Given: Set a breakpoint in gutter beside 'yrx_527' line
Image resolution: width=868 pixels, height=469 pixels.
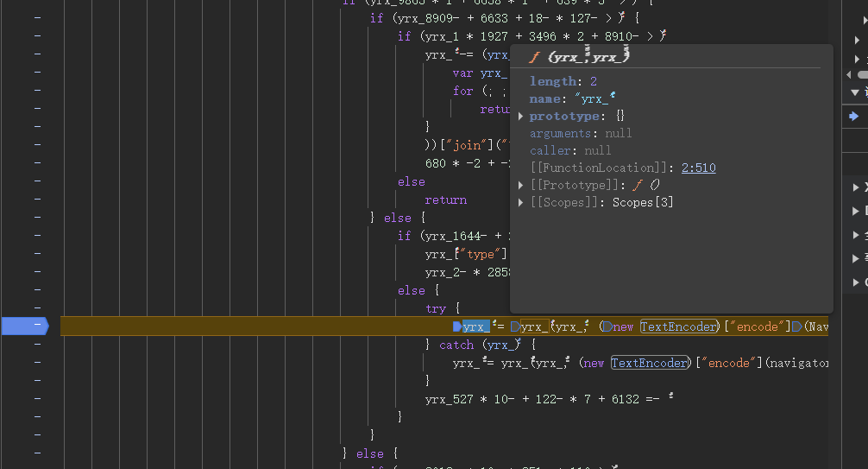Looking at the screenshot, I should coord(37,398).
